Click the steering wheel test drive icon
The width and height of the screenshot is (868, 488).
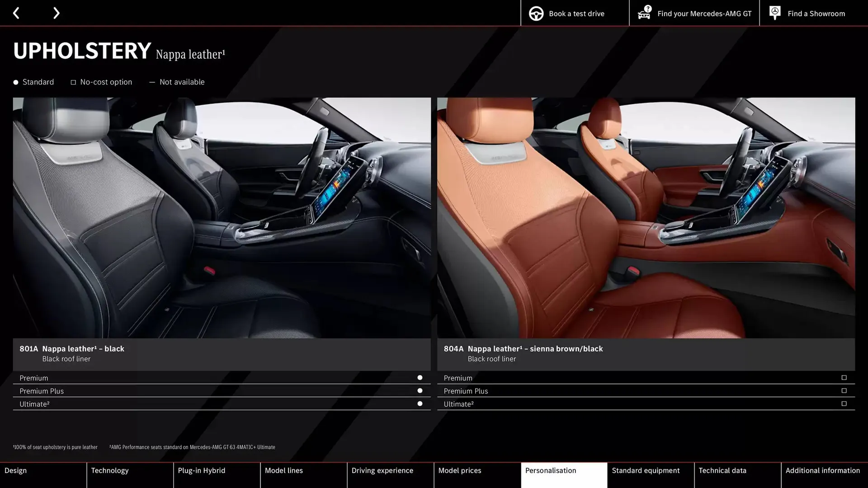click(x=536, y=14)
